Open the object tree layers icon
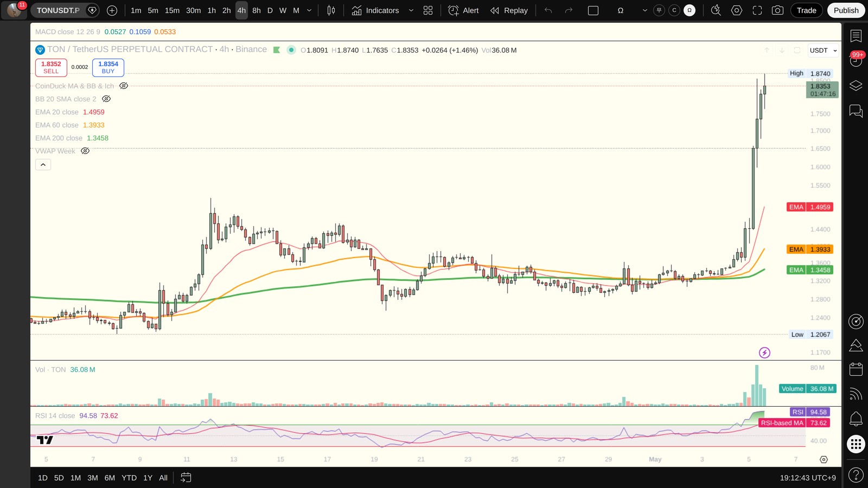The width and height of the screenshot is (868, 488). 856,86
